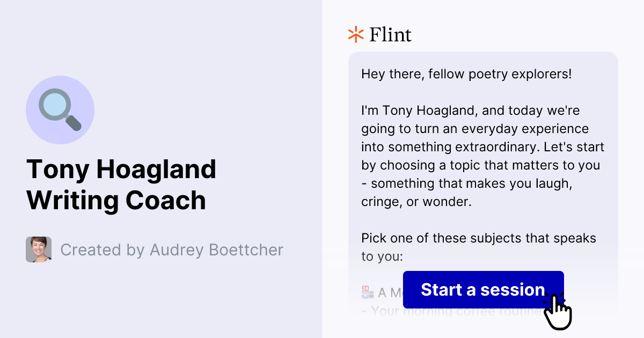Click the hand cursor pointer graphic
This screenshot has width=644, height=338.
point(558,311)
